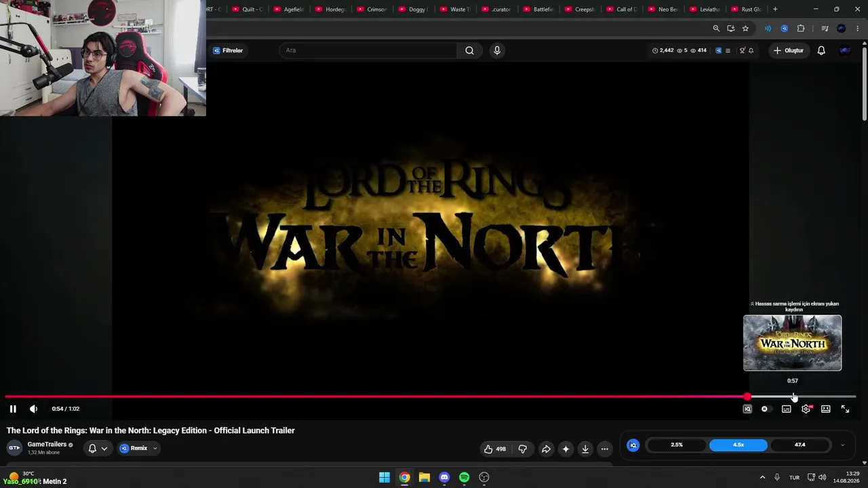This screenshot has height=488, width=868.
Task: Click the zoom magnifier in address bar
Action: 716,28
